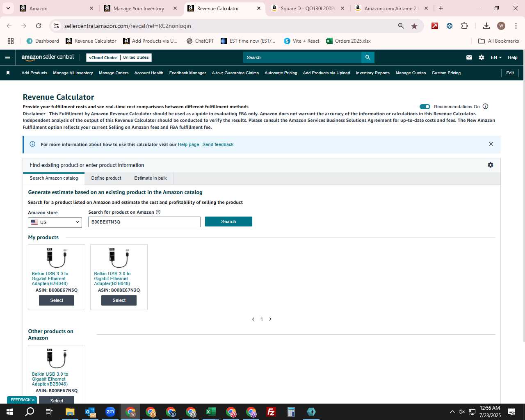Open Manage All Inventory menu item

(73, 73)
